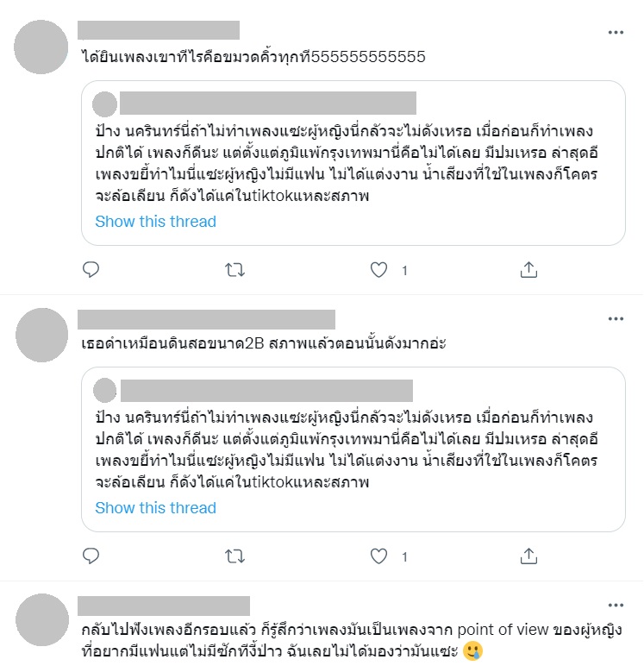Share the 2B pencil tweet

tap(528, 556)
